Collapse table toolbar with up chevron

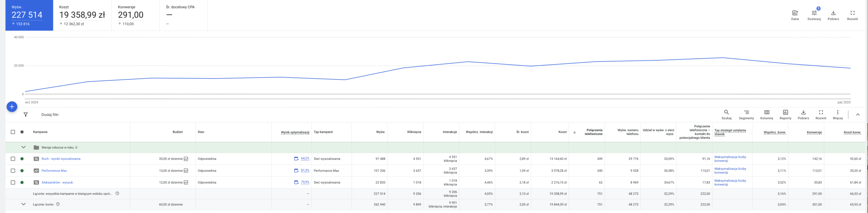[858, 115]
